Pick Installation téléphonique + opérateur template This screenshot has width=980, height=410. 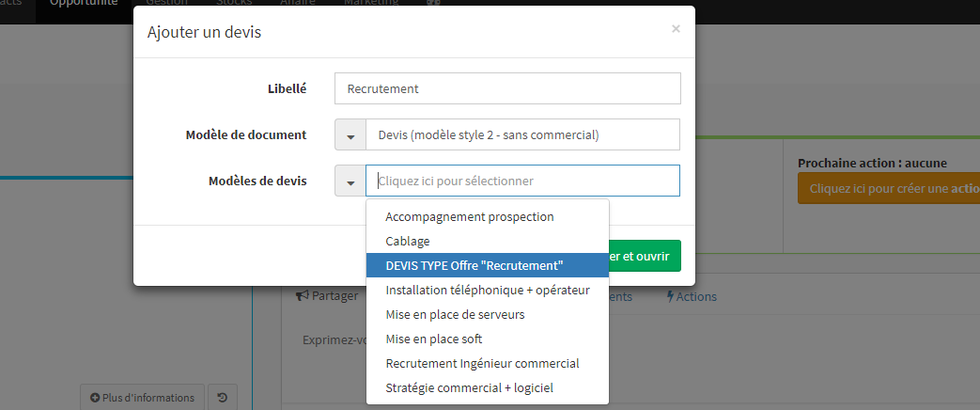point(488,291)
